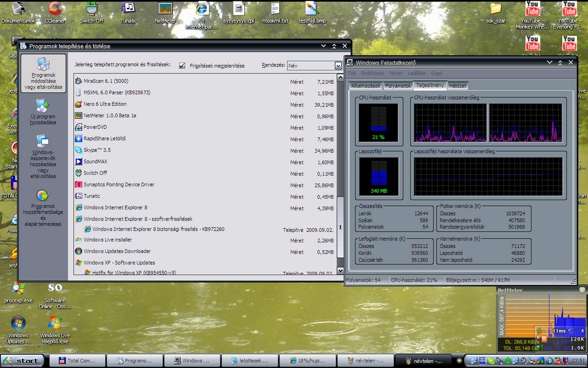Select Windows Updates Downloader entry

pyautogui.click(x=204, y=252)
